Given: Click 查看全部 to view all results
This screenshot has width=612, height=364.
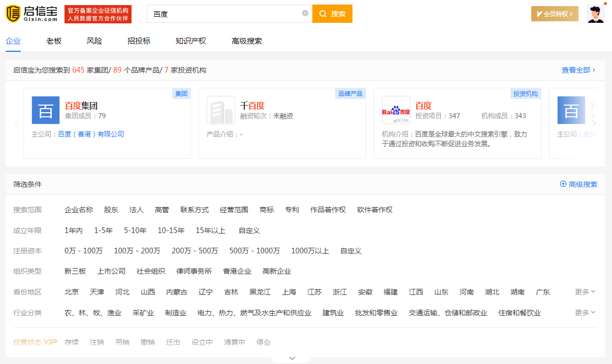Looking at the screenshot, I should [x=578, y=70].
